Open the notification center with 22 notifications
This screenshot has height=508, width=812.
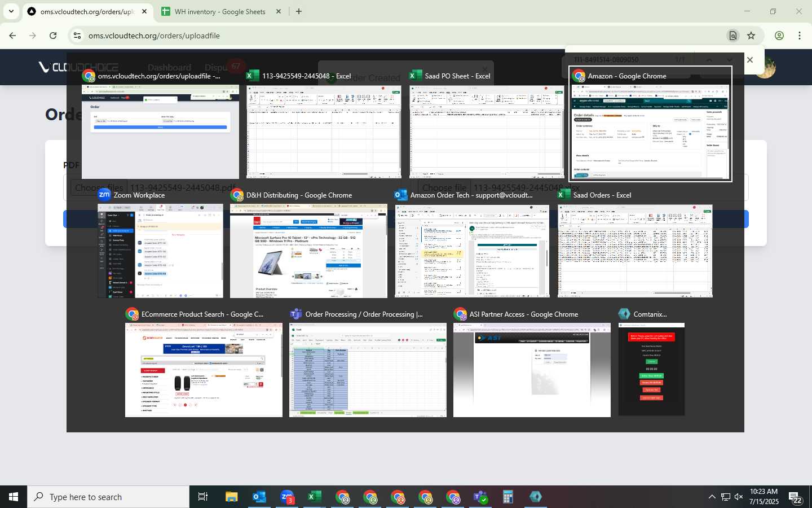(x=796, y=497)
